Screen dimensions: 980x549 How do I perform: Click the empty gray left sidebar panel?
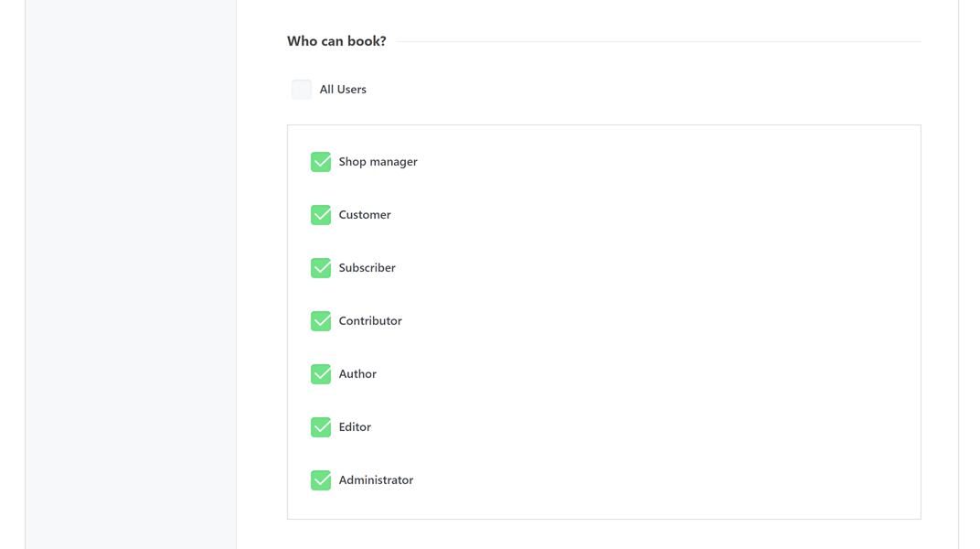tap(131, 274)
